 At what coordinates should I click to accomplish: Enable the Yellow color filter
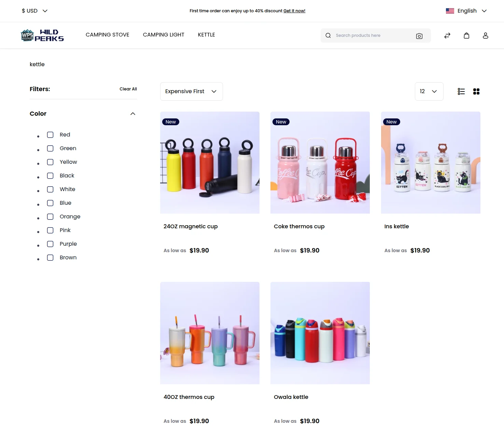coord(50,162)
